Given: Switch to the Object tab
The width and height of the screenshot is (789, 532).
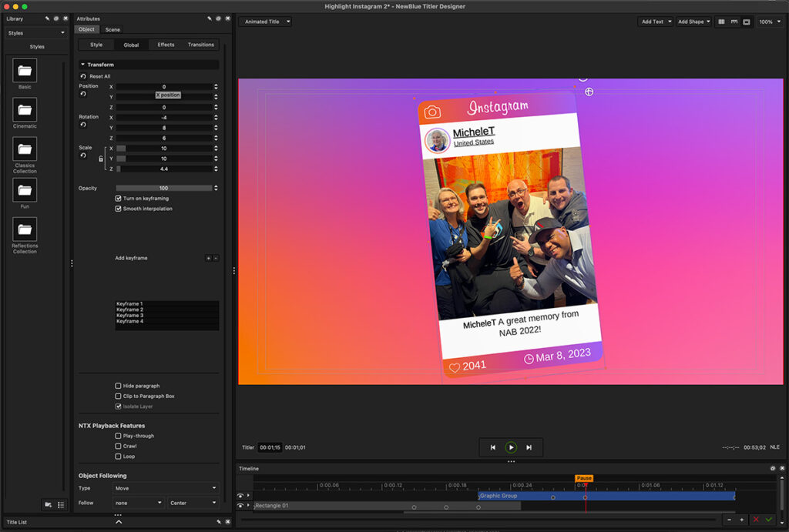Looking at the screenshot, I should click(86, 29).
